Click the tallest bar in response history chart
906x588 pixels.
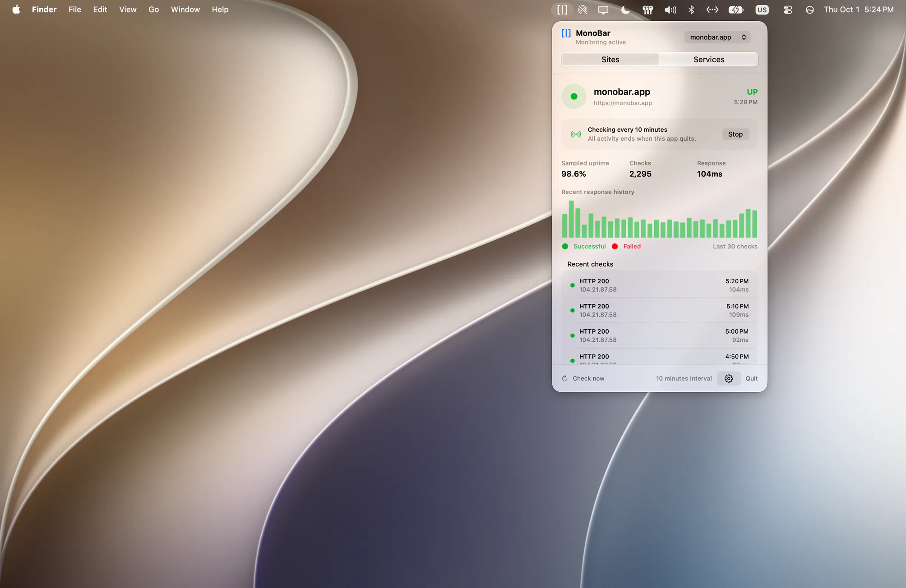point(571,219)
